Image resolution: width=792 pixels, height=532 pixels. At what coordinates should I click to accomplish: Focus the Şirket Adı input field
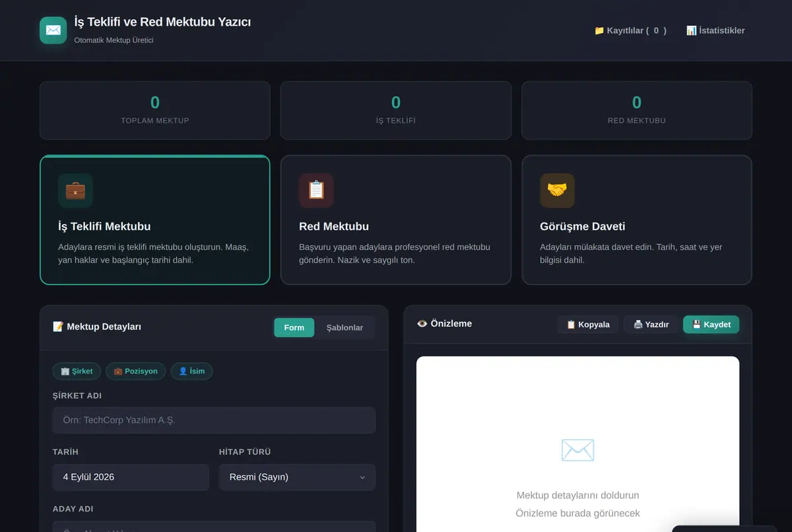(x=214, y=420)
